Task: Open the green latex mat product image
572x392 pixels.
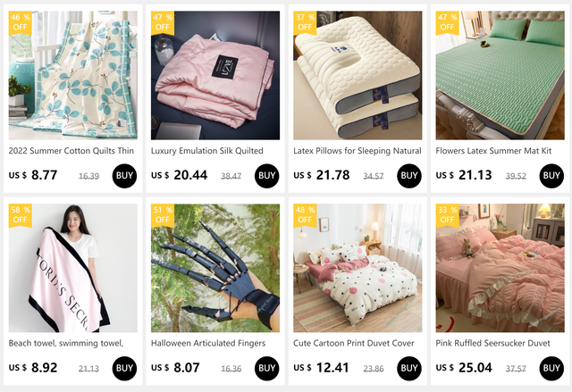Action: coord(500,75)
